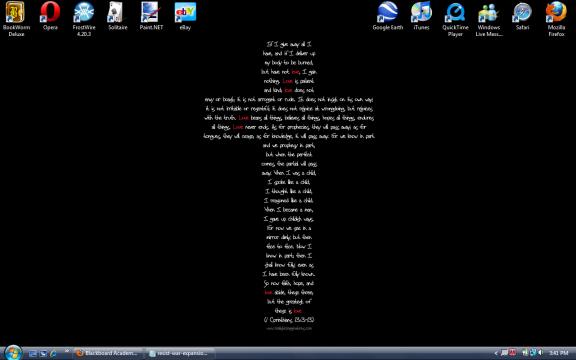Show hidden system tray icons arrow
The image size is (576, 360).
(496, 353)
